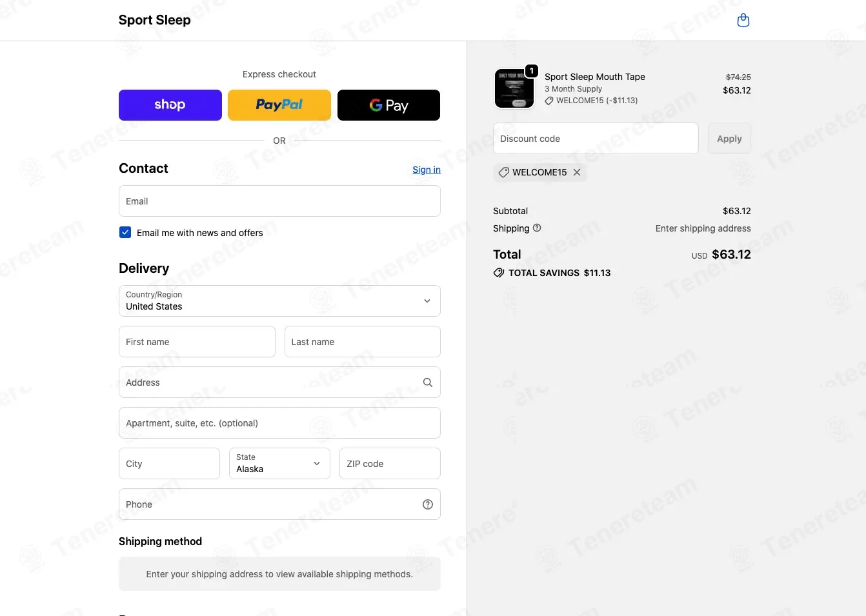This screenshot has width=866, height=616.
Task: Click the Sport Sleep Mouth Tape thumbnail
Action: [514, 88]
